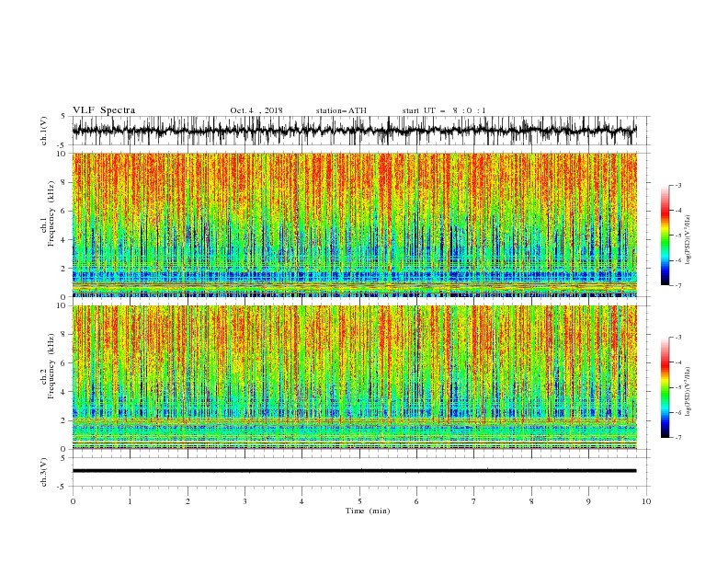Image resolution: width=728 pixels, height=563 pixels.
Task: Click time axis tick label '0'
Action: coord(73,501)
